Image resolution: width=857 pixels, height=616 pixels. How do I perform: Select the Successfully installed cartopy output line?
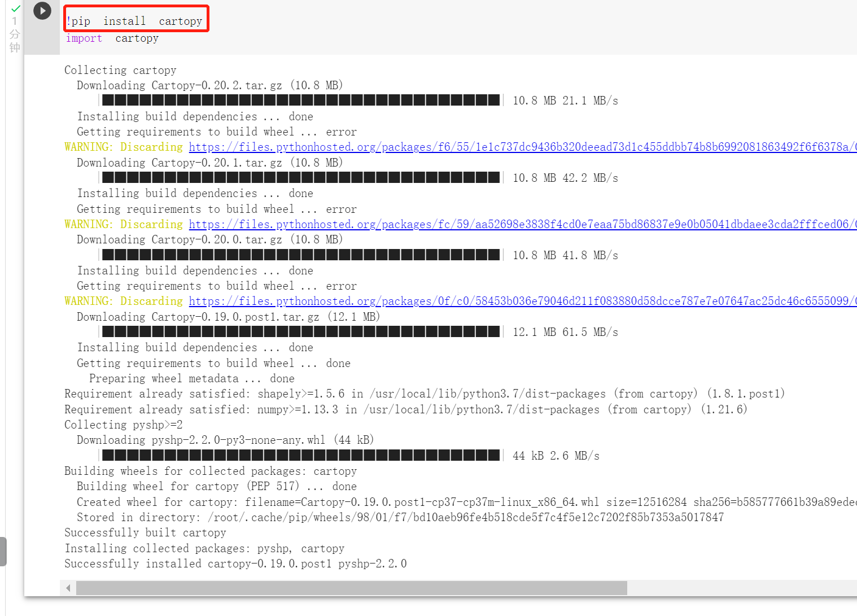(235, 563)
